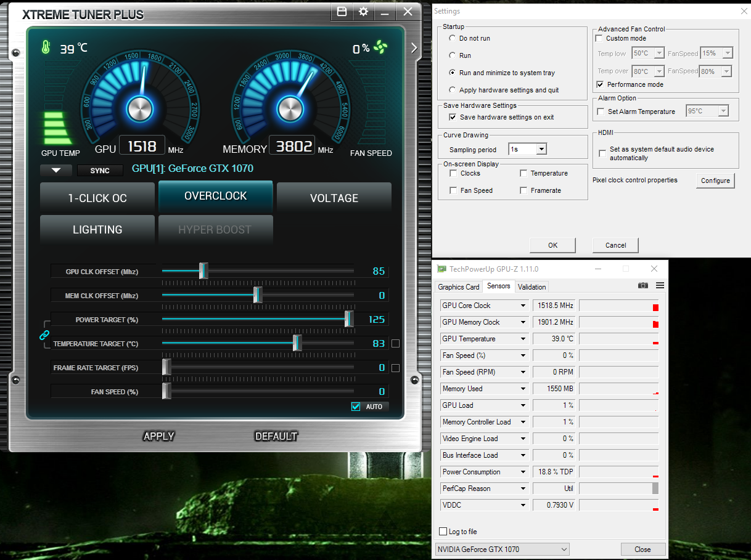Image resolution: width=751 pixels, height=560 pixels.
Task: Open NVIDIA GeForce GTX 1070 device dropdown
Action: [502, 549]
